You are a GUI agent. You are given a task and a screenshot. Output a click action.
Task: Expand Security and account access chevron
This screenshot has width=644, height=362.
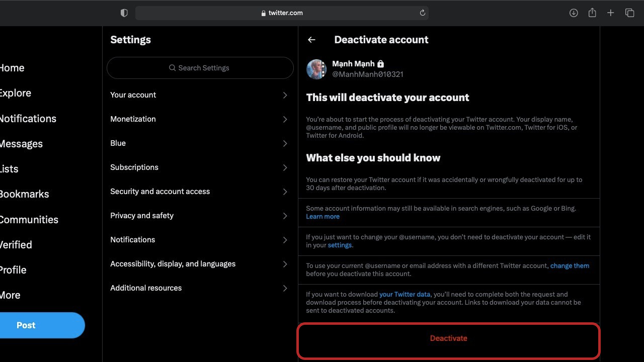pyautogui.click(x=285, y=192)
